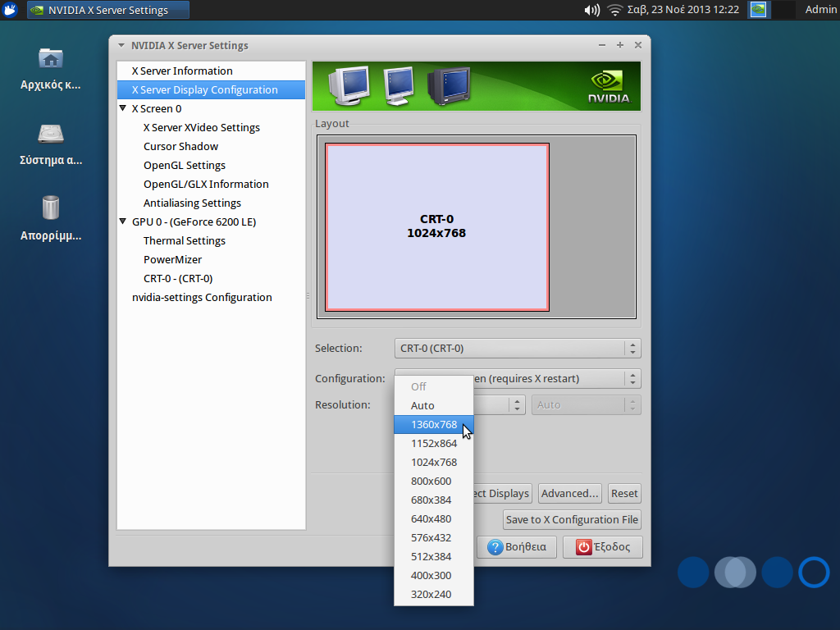Choose 512x384 resolution
840x630 pixels.
(434, 557)
